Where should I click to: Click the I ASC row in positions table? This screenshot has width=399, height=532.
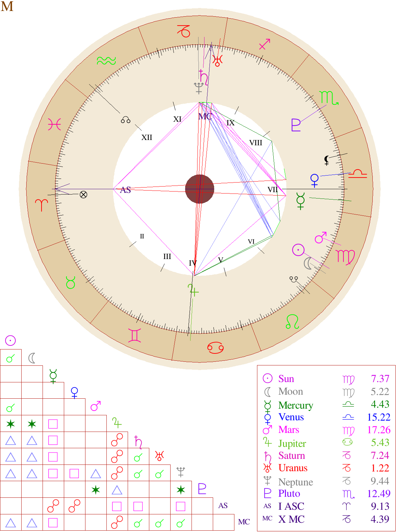(326, 506)
